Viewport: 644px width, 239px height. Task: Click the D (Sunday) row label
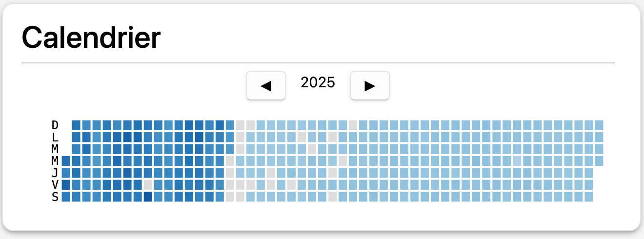click(x=55, y=125)
